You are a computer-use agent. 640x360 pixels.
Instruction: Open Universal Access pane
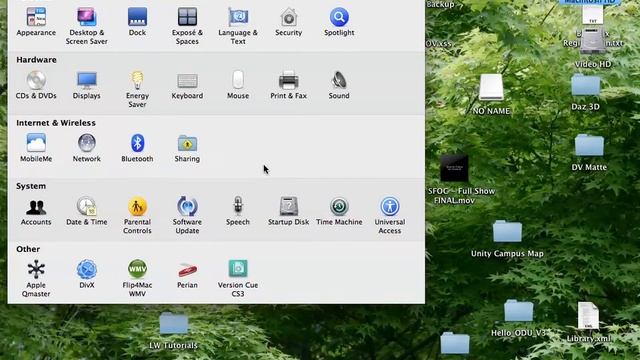pyautogui.click(x=390, y=207)
